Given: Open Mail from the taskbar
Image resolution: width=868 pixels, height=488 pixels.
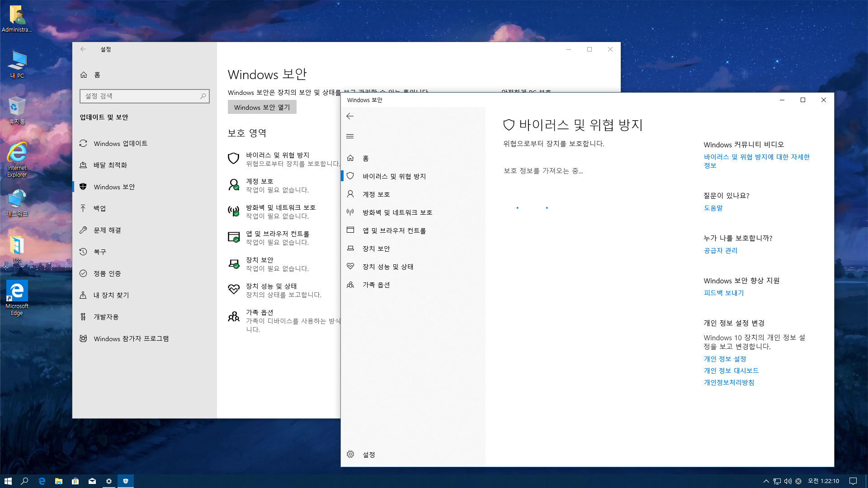Looking at the screenshot, I should click(x=92, y=481).
